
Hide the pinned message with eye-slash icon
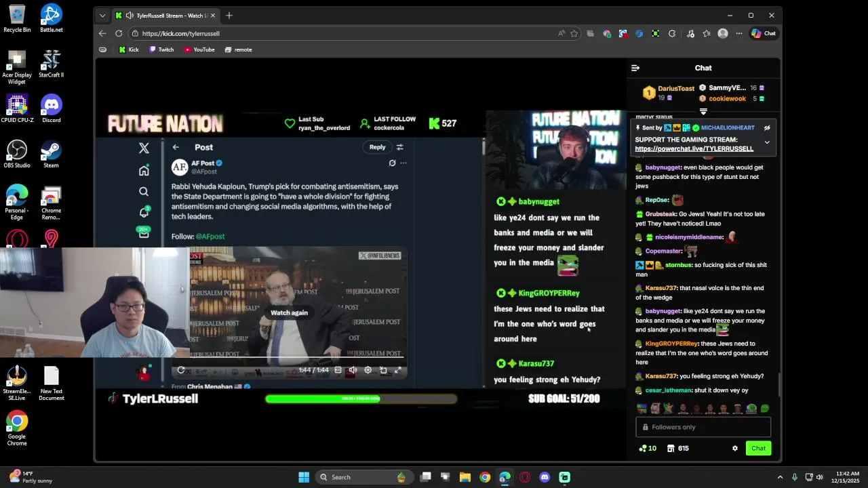[x=767, y=127]
